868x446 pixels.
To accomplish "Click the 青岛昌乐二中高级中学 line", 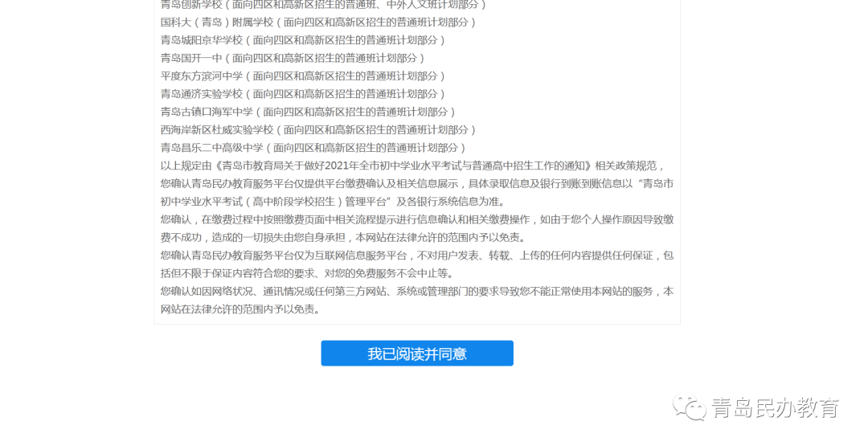I will click(x=313, y=148).
